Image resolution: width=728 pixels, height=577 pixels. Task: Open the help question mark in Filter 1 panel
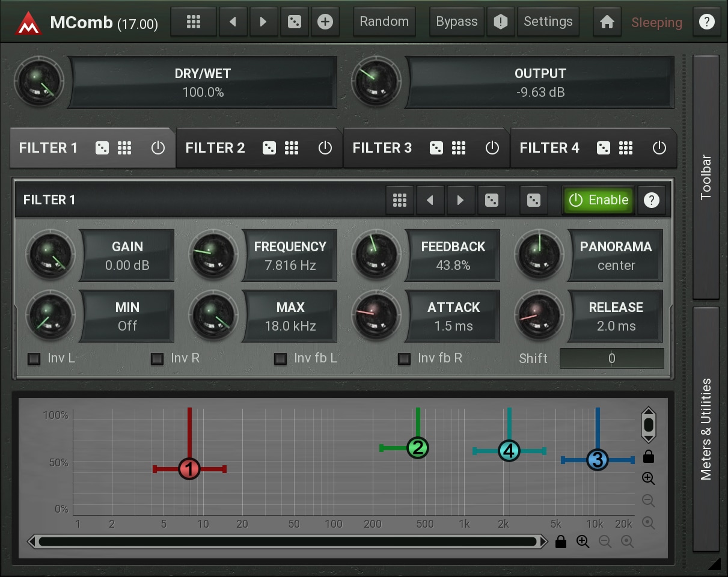[651, 200]
